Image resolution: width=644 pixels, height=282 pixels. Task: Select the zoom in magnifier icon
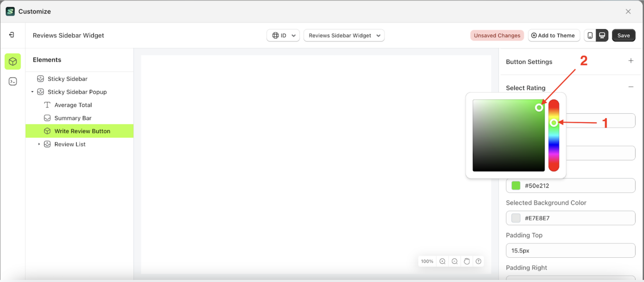(442, 261)
